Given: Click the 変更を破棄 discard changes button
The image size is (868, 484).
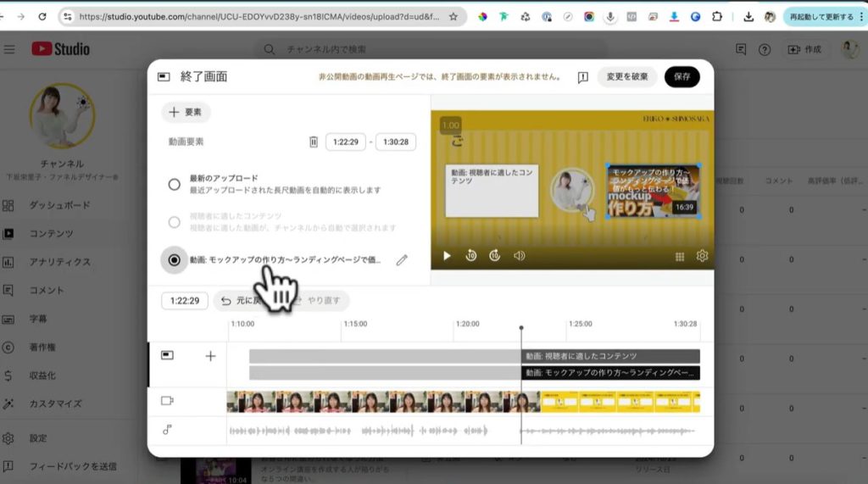Looking at the screenshot, I should click(627, 77).
